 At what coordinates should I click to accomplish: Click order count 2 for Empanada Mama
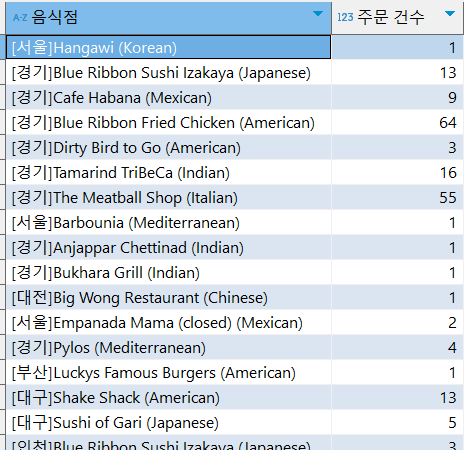pyautogui.click(x=398, y=322)
